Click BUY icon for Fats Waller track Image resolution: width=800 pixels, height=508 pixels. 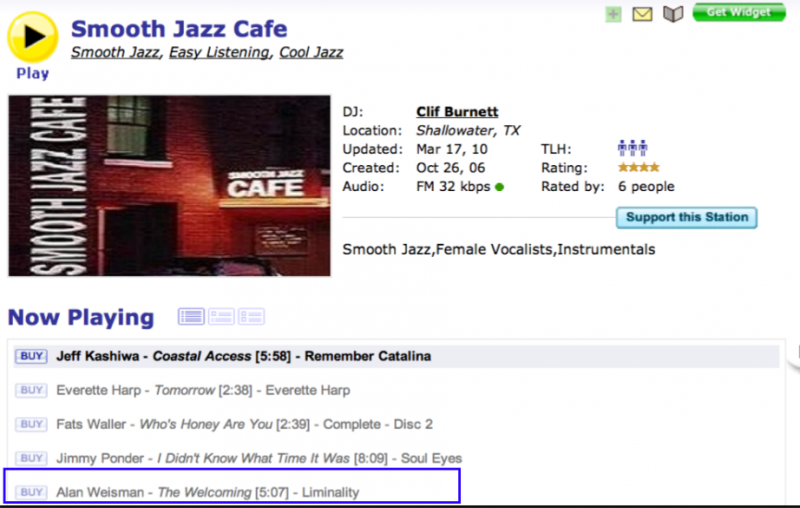[x=31, y=424]
